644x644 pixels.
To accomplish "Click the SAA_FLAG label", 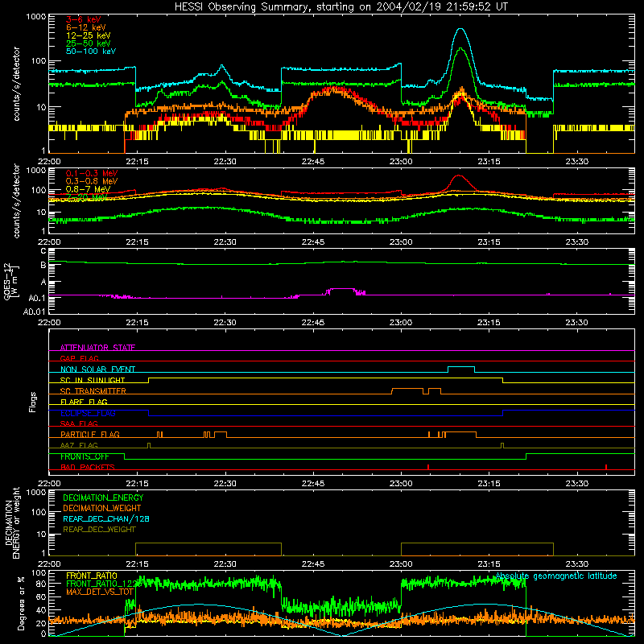I will [79, 423].
